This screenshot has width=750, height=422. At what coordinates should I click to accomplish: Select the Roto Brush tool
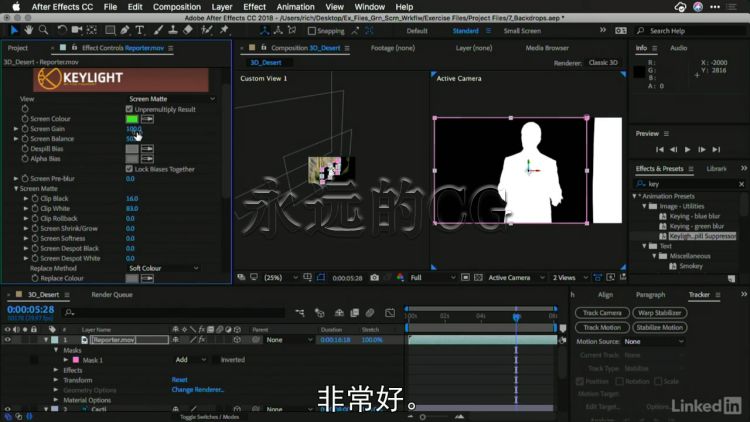coord(207,31)
